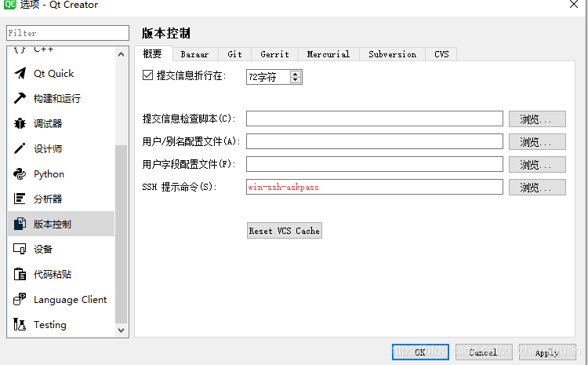The height and width of the screenshot is (365, 588).
Task: Toggle the 提交信息折行在 checkbox
Action: pos(147,75)
